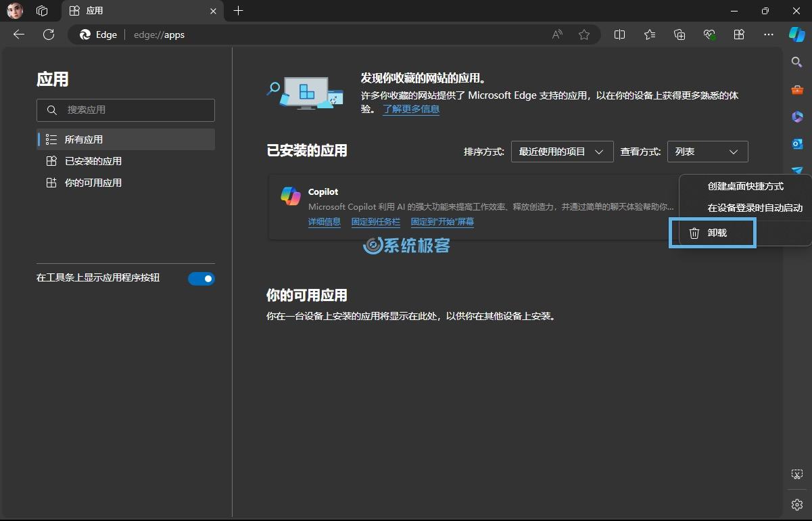Screen dimensions: 812x521
Task: Add this page to favorites star
Action: (584, 35)
